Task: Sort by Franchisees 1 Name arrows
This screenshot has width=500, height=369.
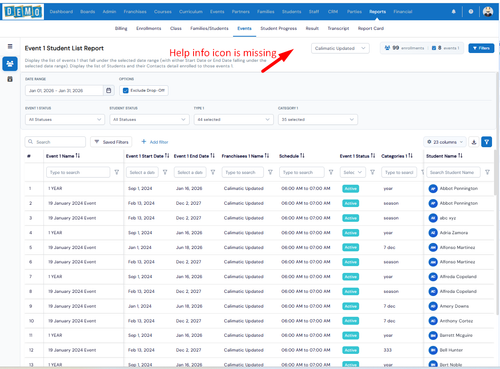Action: (267, 156)
